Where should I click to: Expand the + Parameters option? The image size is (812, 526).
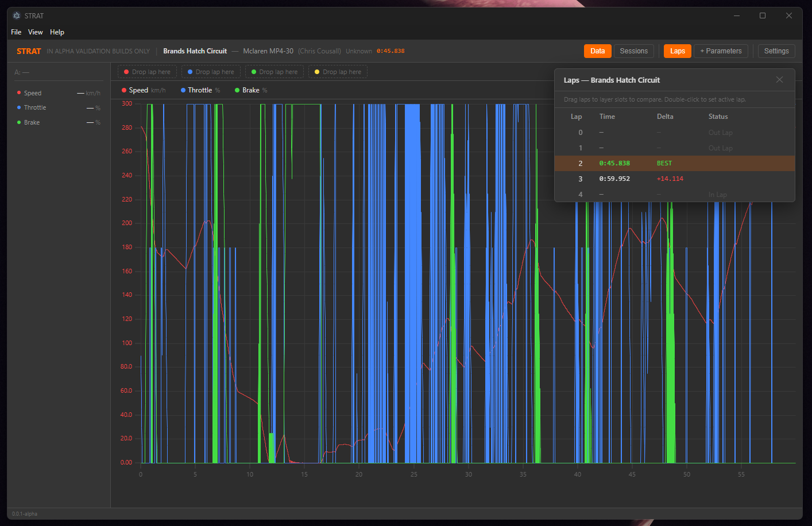coord(721,51)
